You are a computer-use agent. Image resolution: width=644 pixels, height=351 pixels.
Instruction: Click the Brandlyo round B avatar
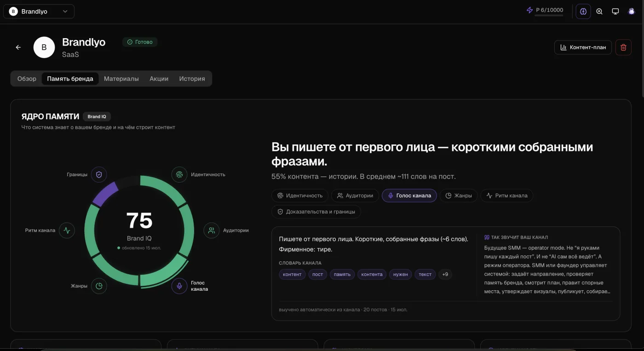tap(44, 47)
